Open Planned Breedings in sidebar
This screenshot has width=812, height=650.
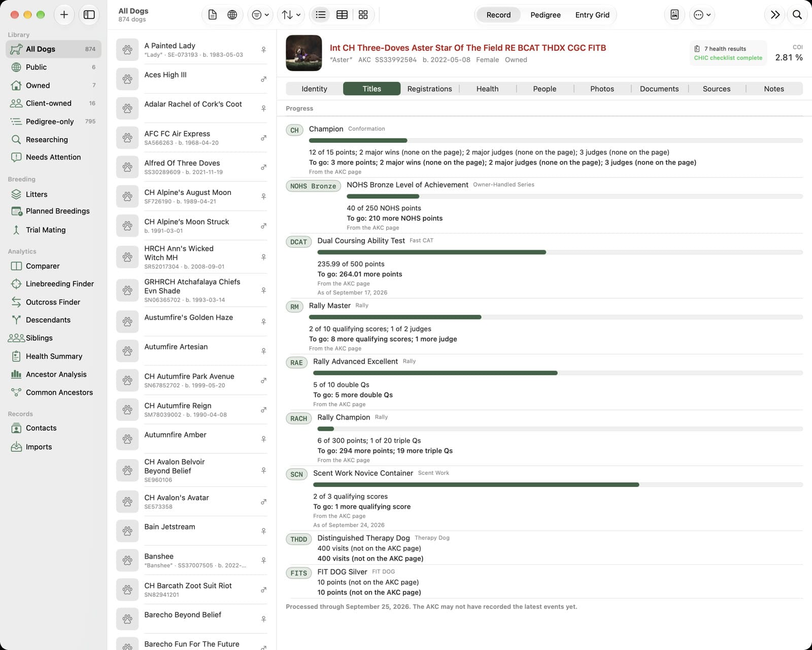point(53,211)
